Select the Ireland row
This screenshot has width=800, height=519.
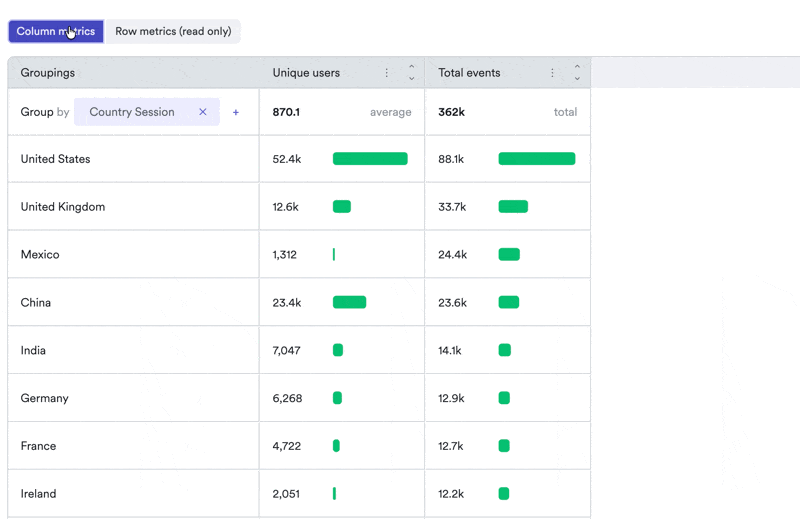299,493
